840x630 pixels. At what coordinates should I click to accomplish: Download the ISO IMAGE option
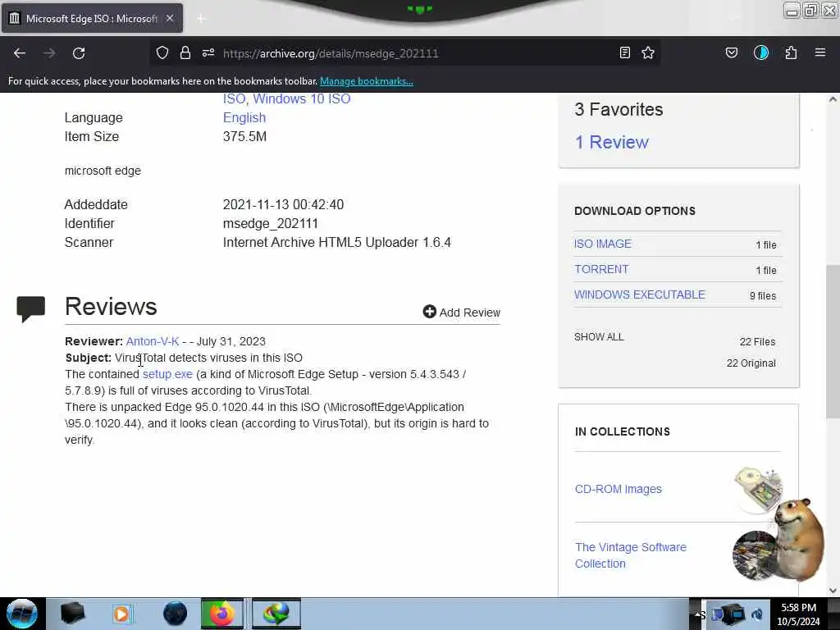(603, 244)
